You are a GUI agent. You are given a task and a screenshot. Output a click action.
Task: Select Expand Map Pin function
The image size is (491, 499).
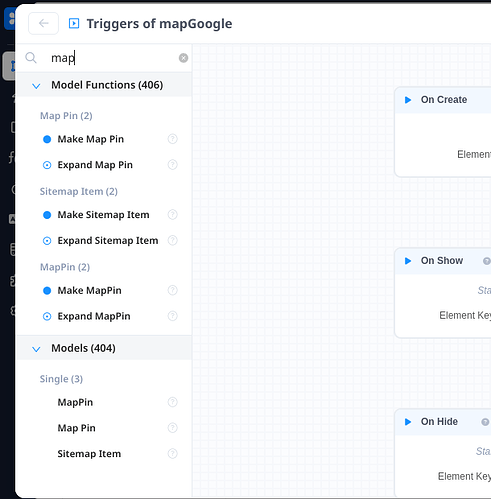[95, 165]
